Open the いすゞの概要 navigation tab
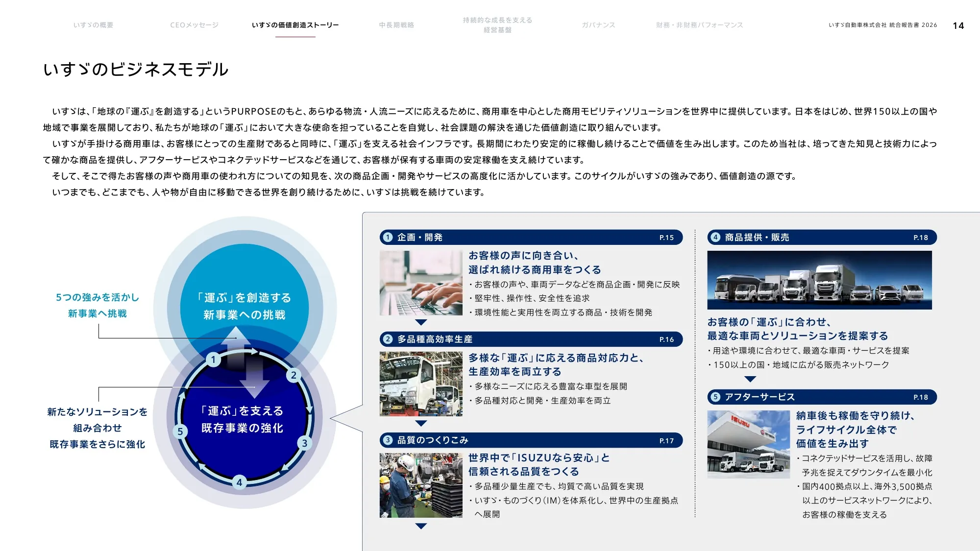 pos(93,25)
